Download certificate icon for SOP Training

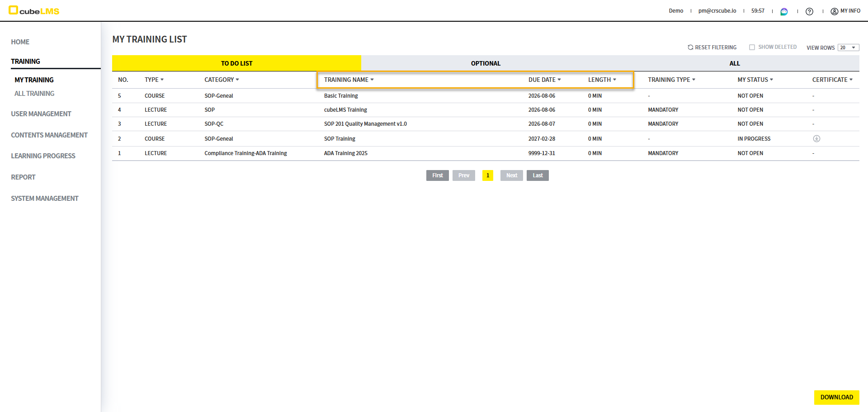click(816, 139)
